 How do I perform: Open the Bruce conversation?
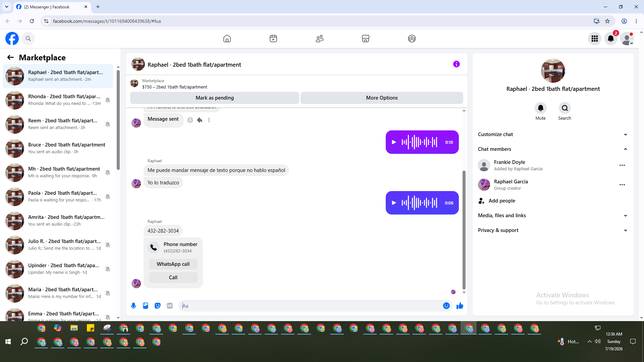click(x=58, y=148)
